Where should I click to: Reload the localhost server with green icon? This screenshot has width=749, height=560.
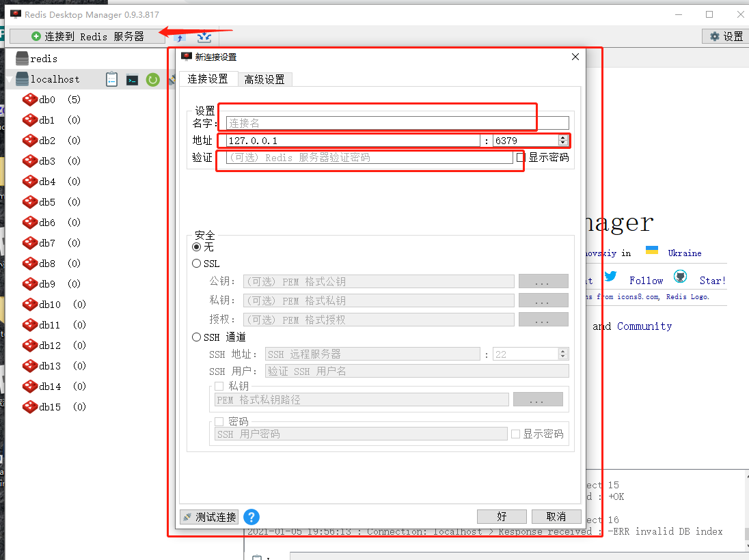click(x=153, y=80)
